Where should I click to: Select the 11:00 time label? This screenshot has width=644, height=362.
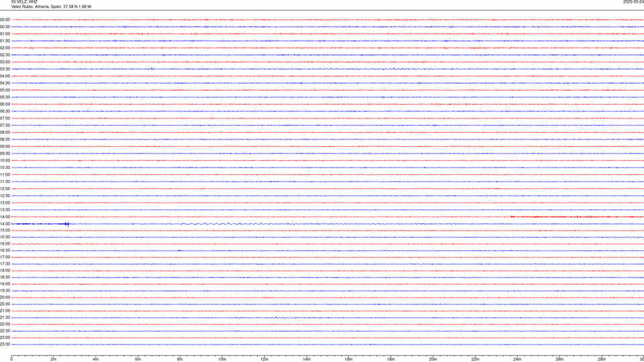[5, 175]
